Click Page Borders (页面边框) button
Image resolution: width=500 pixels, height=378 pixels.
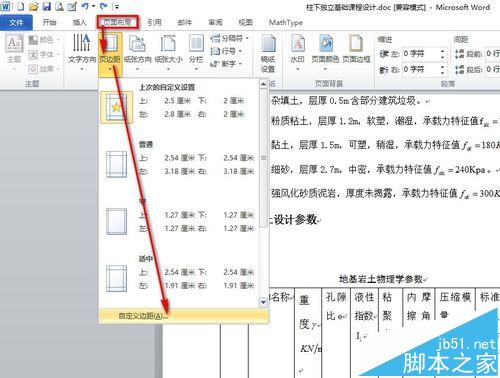click(x=356, y=49)
